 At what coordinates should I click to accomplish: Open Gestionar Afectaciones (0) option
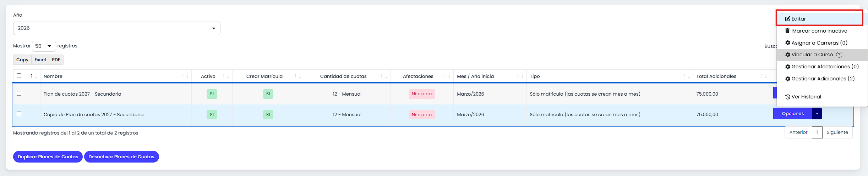pyautogui.click(x=822, y=67)
